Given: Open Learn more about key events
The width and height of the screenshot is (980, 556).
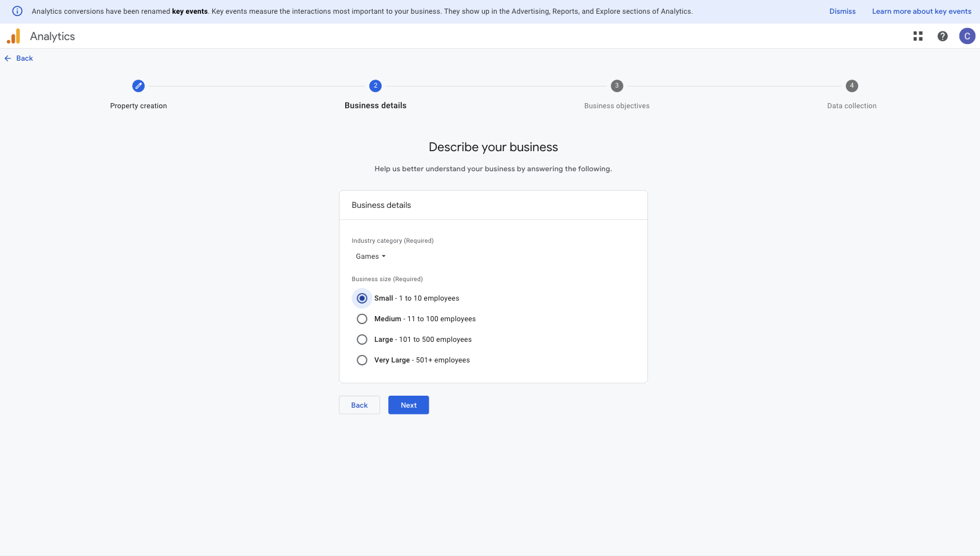Looking at the screenshot, I should point(921,11).
